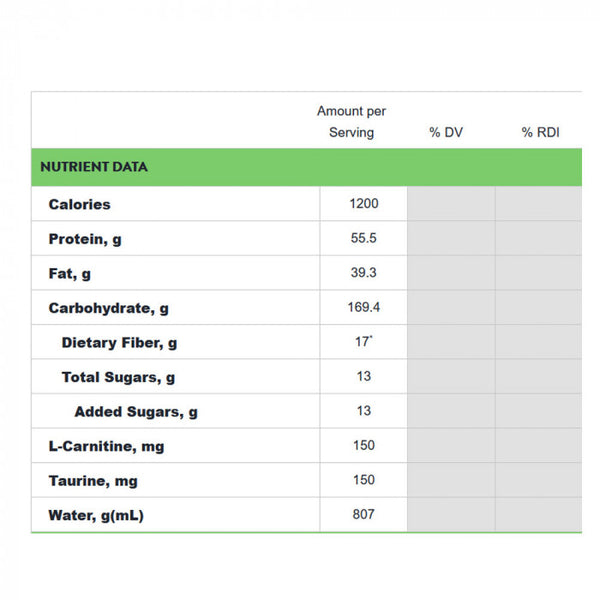Click the NUTRIENT DATA green section header

(94, 167)
